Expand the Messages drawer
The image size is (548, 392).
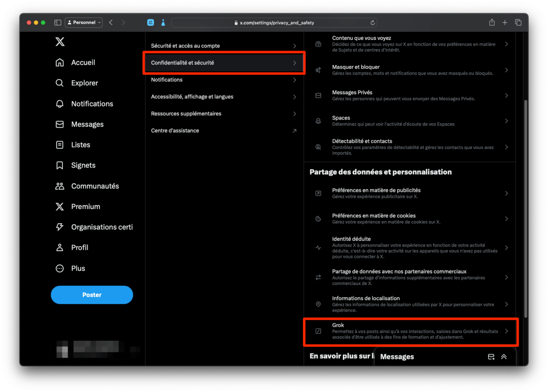504,357
